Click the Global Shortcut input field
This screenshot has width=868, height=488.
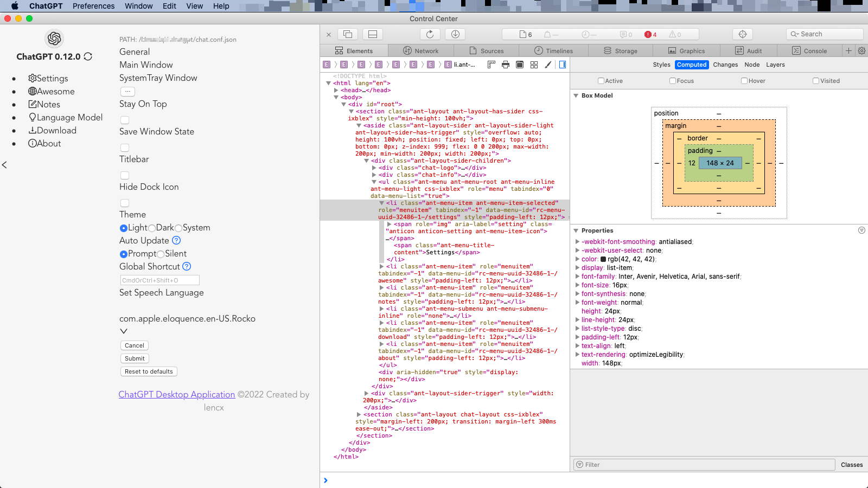[x=159, y=280]
